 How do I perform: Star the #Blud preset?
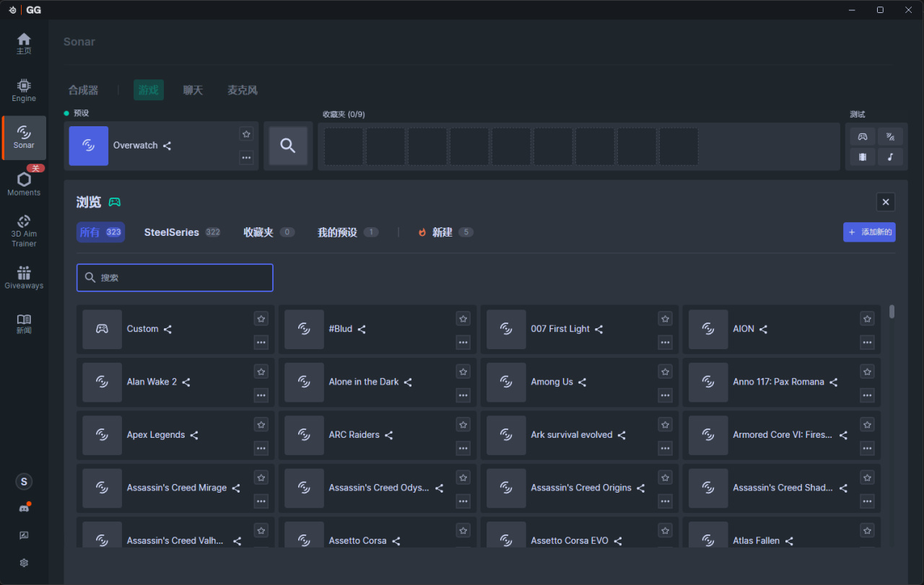[x=463, y=318]
